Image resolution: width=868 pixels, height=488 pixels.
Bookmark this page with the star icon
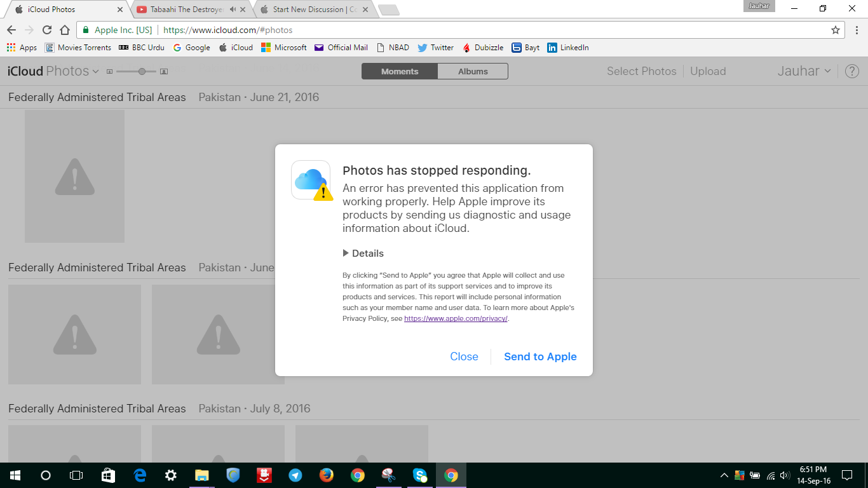point(836,30)
